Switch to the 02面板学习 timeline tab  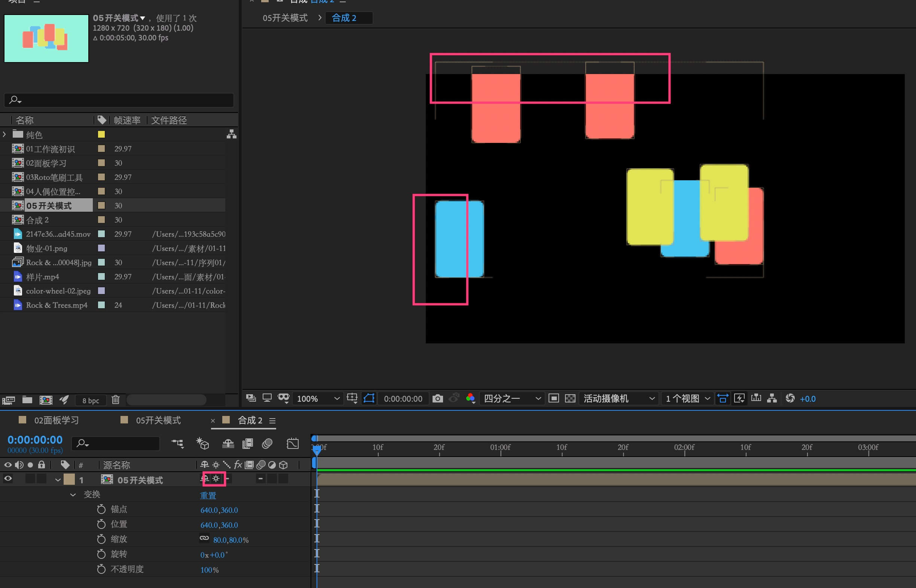click(56, 420)
